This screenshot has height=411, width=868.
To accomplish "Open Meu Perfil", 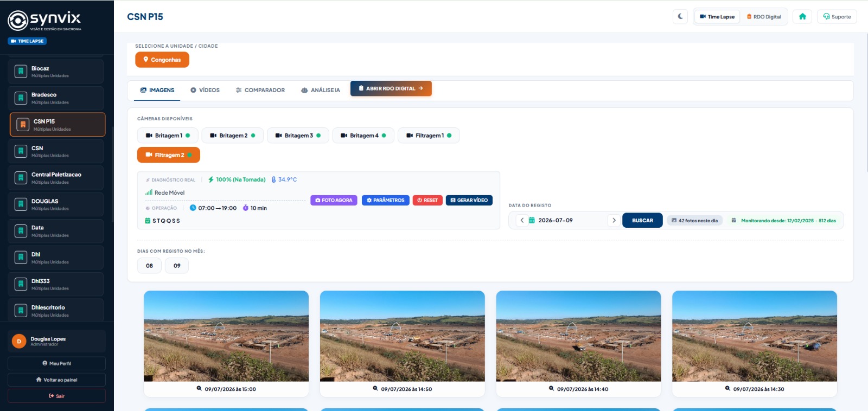I will [56, 363].
